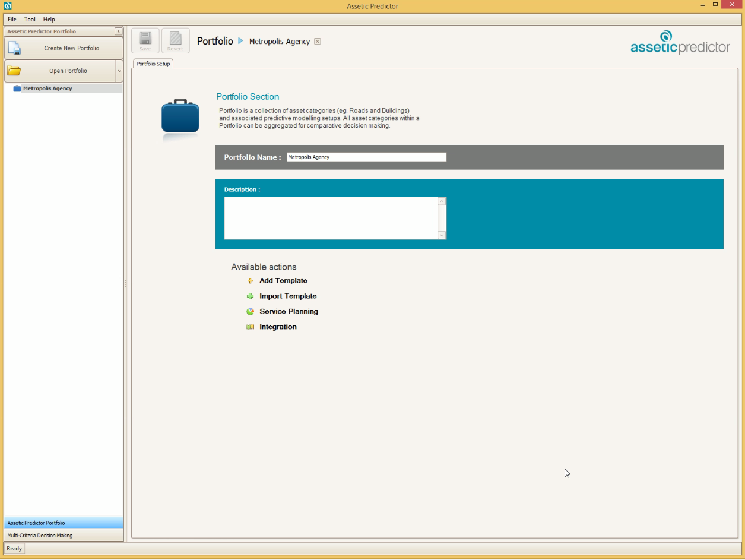Viewport: 745px width, 560px height.
Task: Click the Service Planning pie chart icon
Action: point(251,312)
